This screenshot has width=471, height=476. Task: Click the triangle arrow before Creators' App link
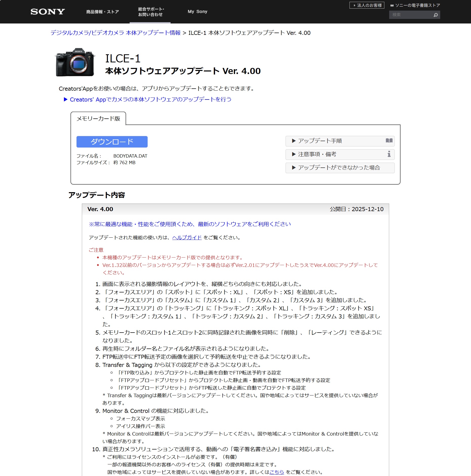pyautogui.click(x=66, y=99)
